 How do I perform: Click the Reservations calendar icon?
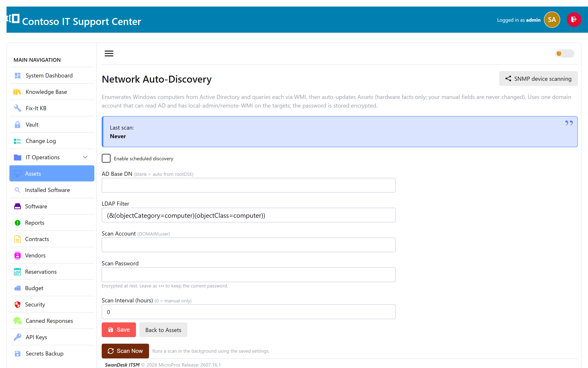18,272
